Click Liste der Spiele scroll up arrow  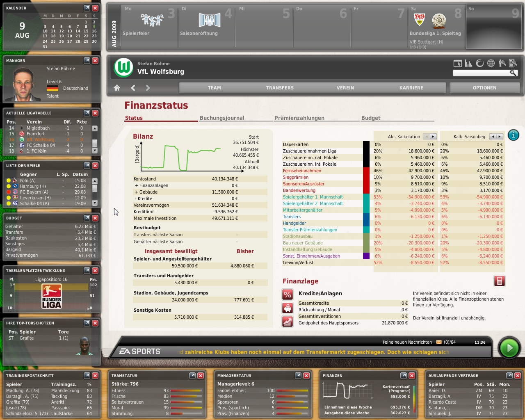[x=95, y=181]
